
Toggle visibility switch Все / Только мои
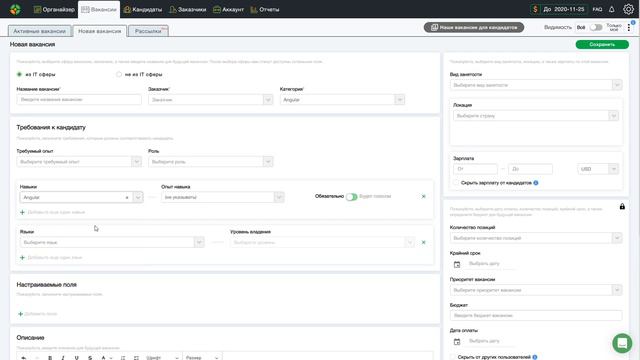pos(596,27)
